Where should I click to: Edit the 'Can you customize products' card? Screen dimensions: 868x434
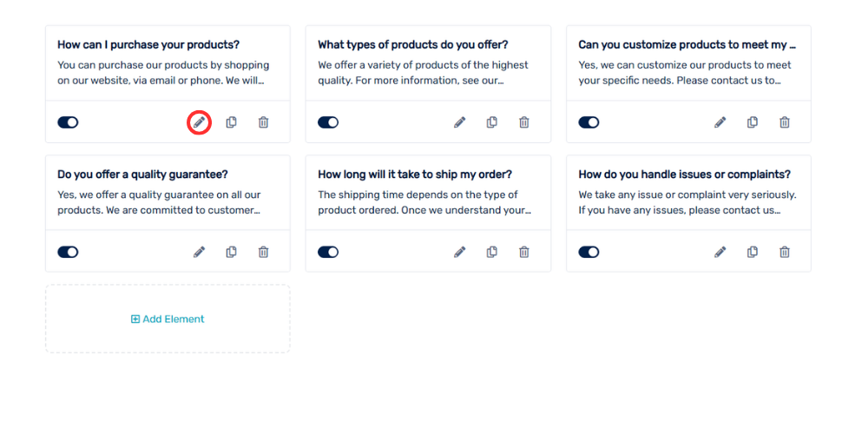[x=720, y=122]
